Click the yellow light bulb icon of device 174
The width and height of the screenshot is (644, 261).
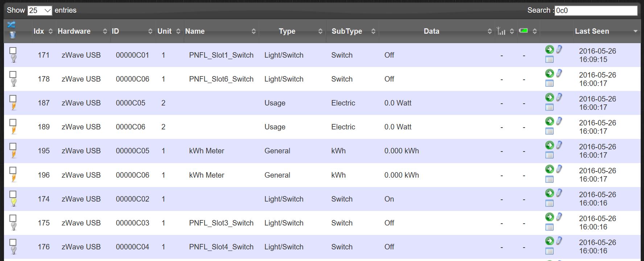pos(13,203)
